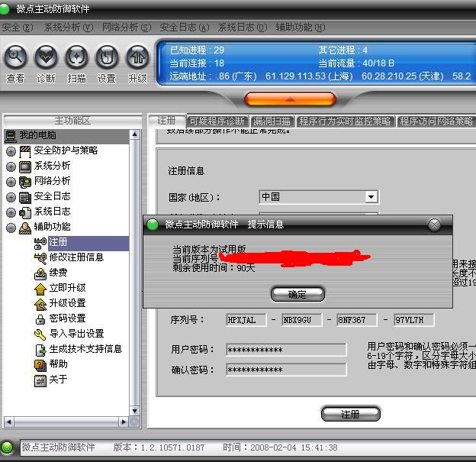Viewport: 476px width, 462px height.
Task: Open the 安全日志(A) menu
Action: pos(185,27)
